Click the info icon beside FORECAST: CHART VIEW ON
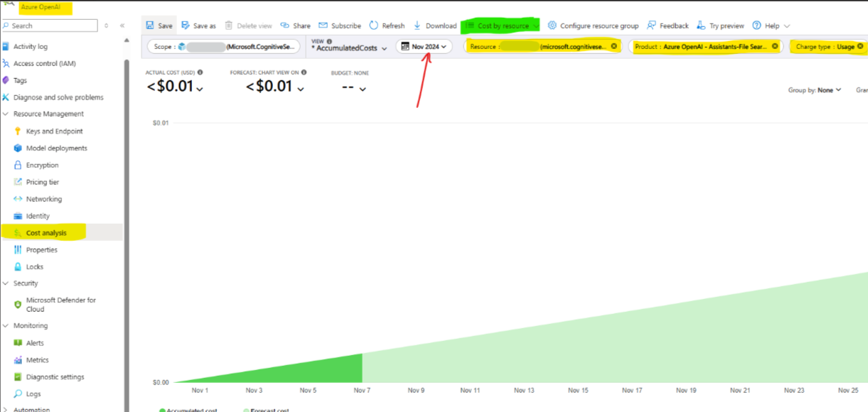Image resolution: width=868 pixels, height=412 pixels. (x=304, y=72)
